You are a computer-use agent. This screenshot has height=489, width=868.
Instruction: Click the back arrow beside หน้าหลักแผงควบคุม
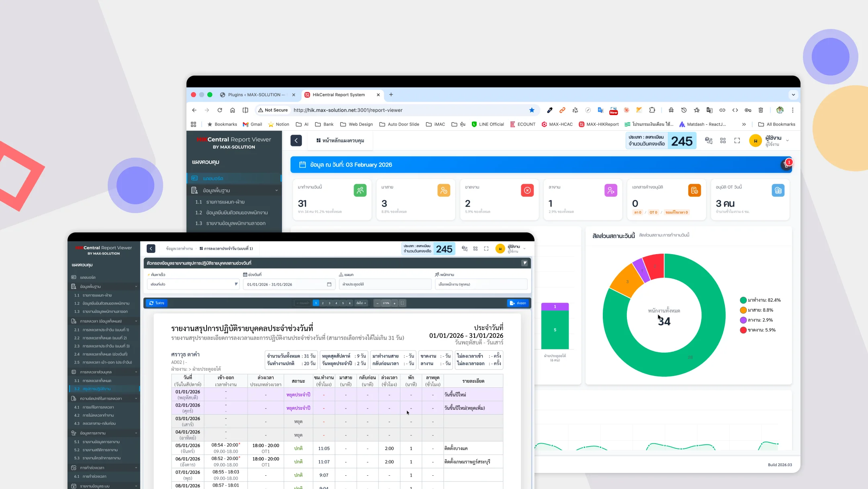[x=296, y=140]
